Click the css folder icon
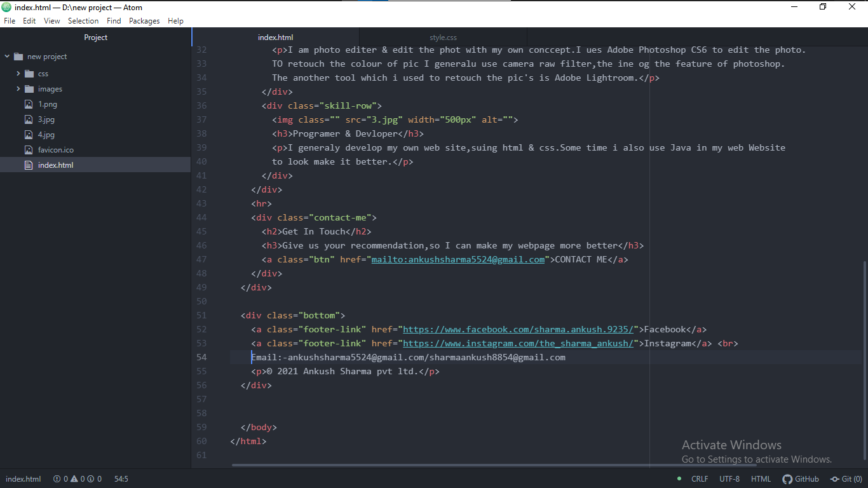868x488 pixels. pos(29,74)
